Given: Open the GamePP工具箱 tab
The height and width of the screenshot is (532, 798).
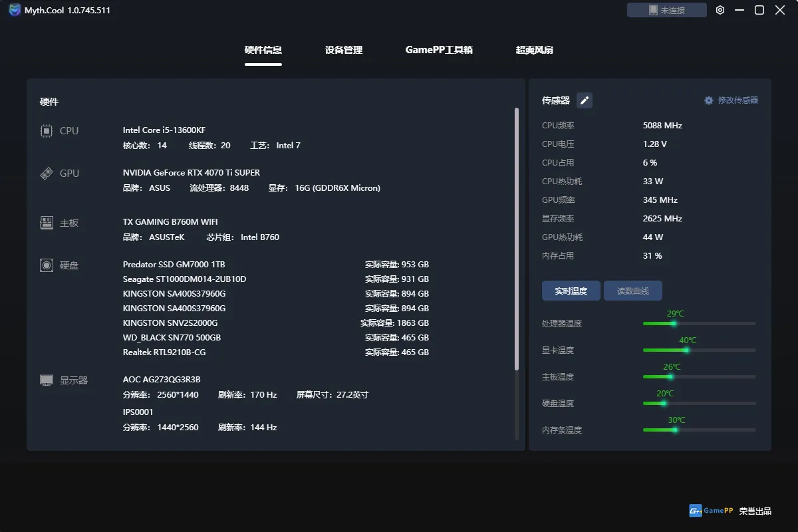Looking at the screenshot, I should pyautogui.click(x=439, y=50).
